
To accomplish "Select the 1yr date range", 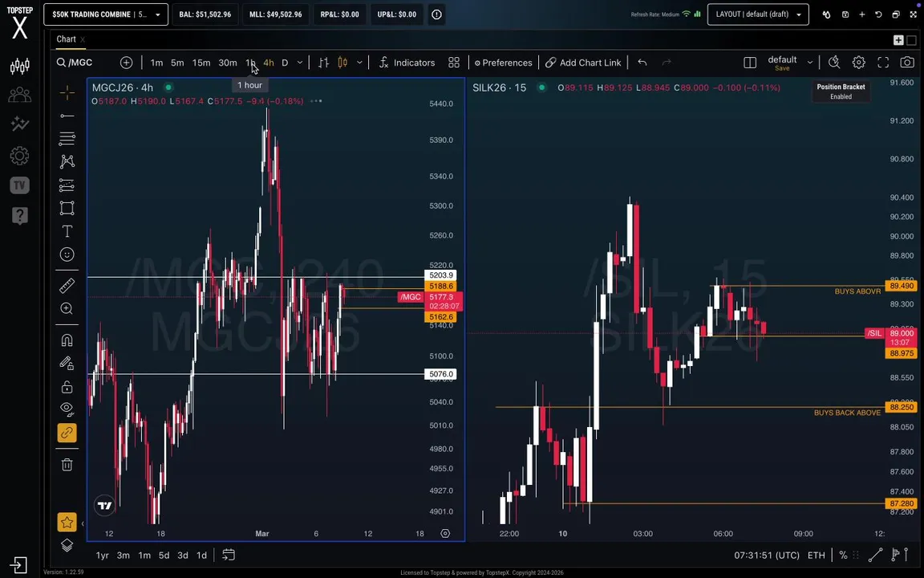I will coord(103,555).
